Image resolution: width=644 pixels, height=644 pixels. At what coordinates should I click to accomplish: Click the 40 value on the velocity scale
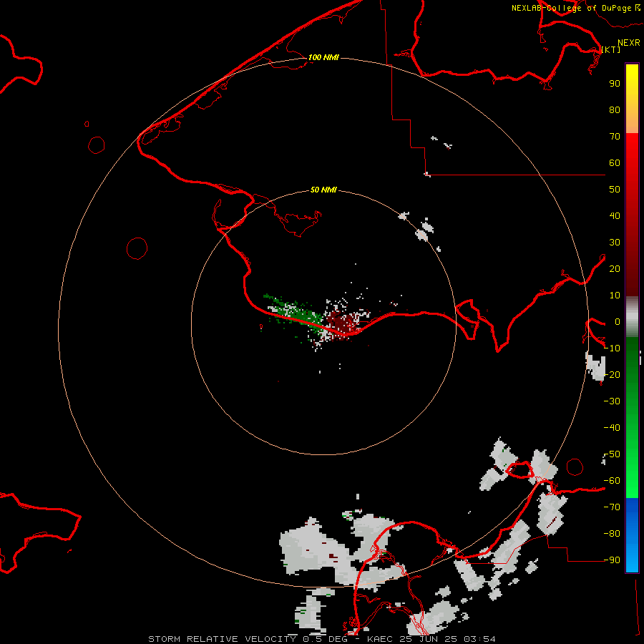615,215
